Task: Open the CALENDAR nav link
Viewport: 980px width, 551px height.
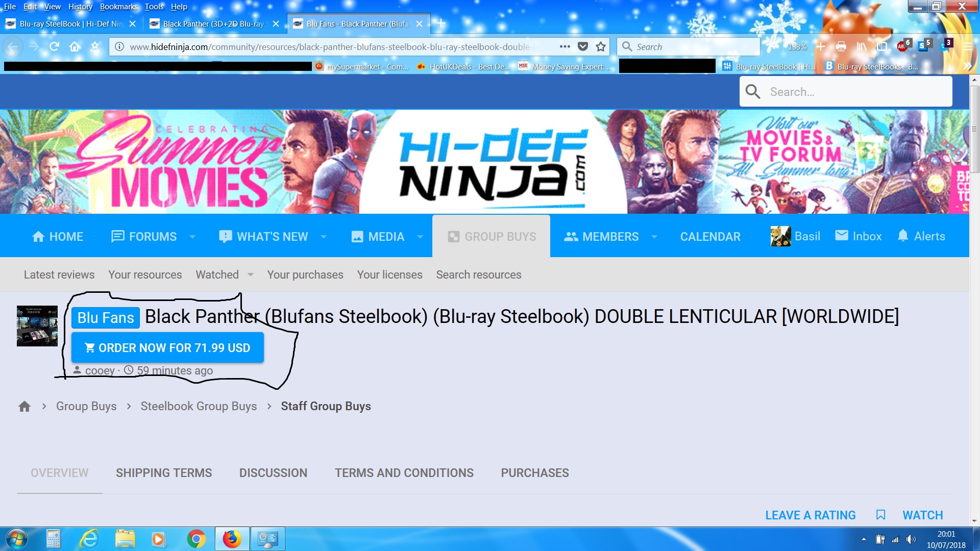Action: coord(710,237)
